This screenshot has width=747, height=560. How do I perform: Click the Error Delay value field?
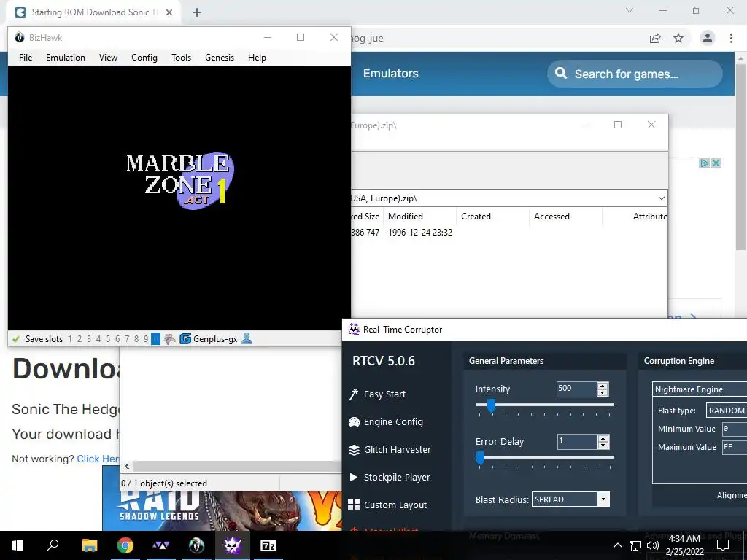(x=578, y=441)
